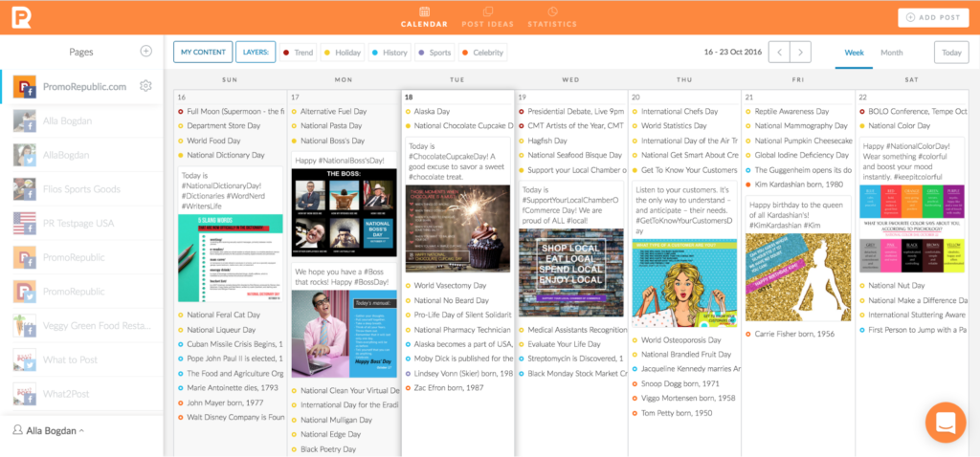
Task: Select the Evaluate Your Life Day event
Action: coord(559,344)
